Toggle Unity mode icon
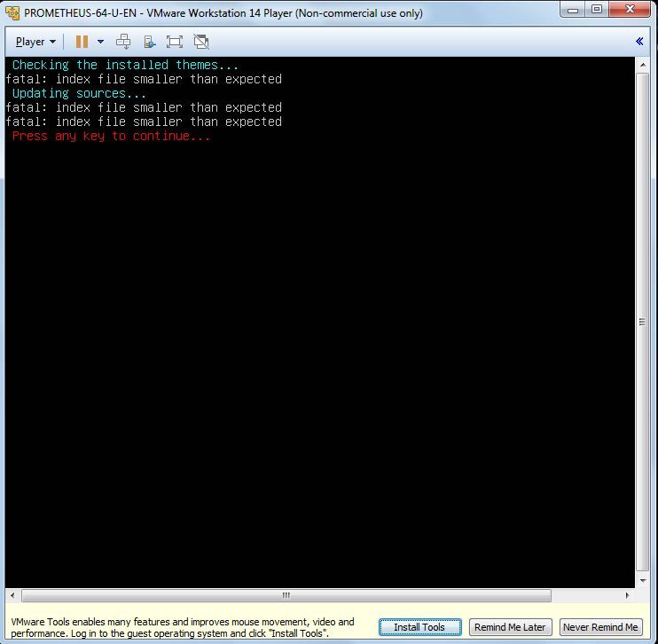658x644 pixels. [201, 42]
